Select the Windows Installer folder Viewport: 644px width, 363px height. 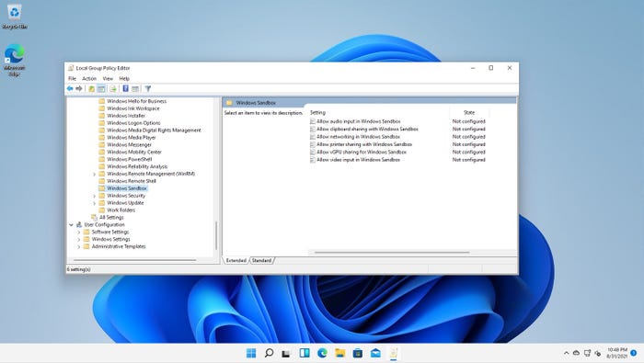tap(126, 116)
